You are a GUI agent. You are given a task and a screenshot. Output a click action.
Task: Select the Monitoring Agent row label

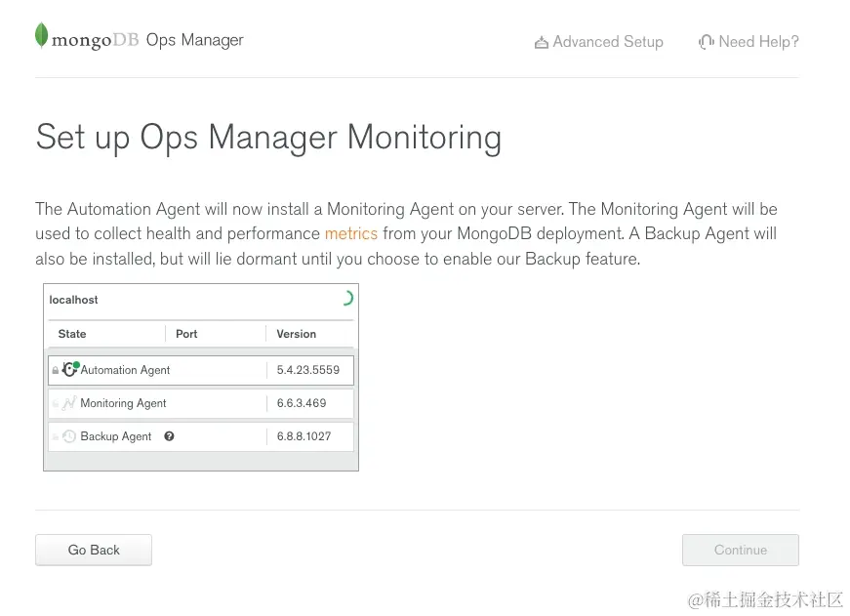coord(123,403)
